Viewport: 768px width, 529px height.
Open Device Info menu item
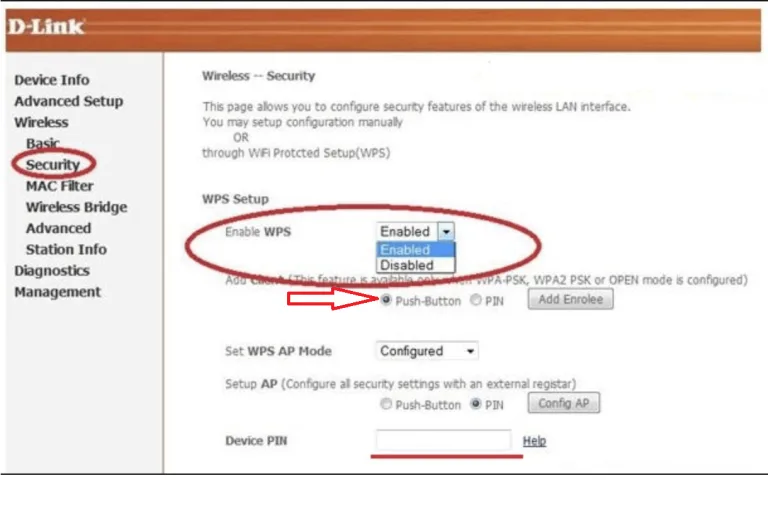[x=52, y=80]
